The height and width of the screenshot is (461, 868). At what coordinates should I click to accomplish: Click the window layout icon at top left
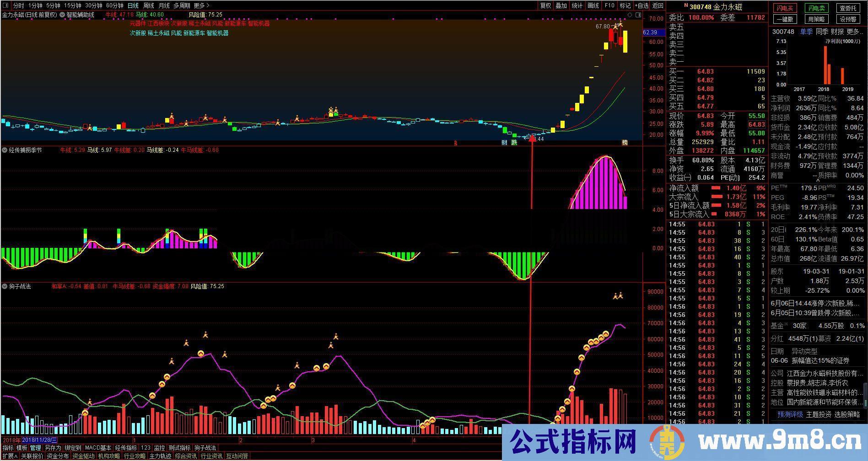point(5,5)
